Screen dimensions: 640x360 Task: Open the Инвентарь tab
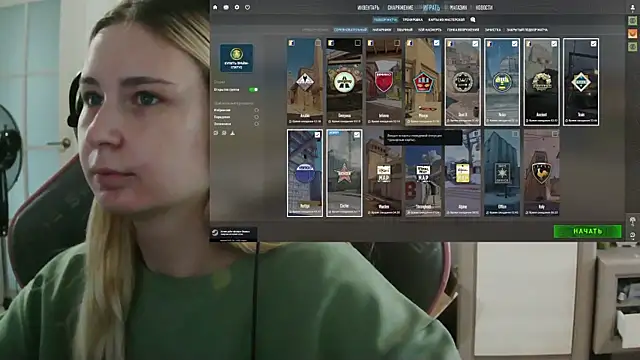pyautogui.click(x=368, y=8)
